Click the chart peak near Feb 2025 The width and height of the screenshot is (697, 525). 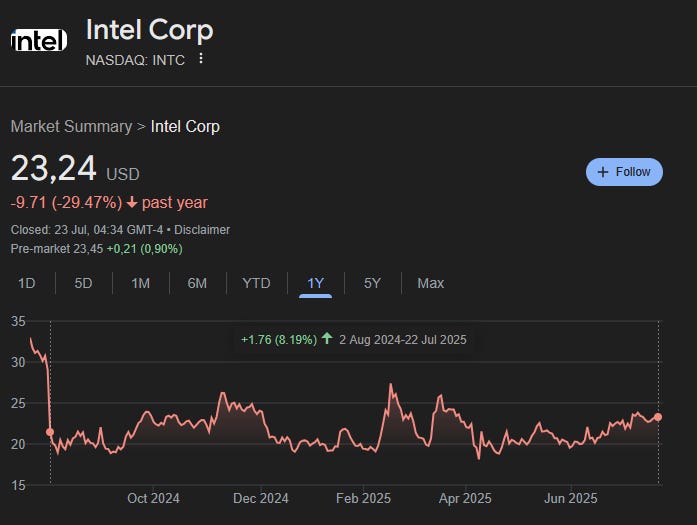pyautogui.click(x=391, y=384)
